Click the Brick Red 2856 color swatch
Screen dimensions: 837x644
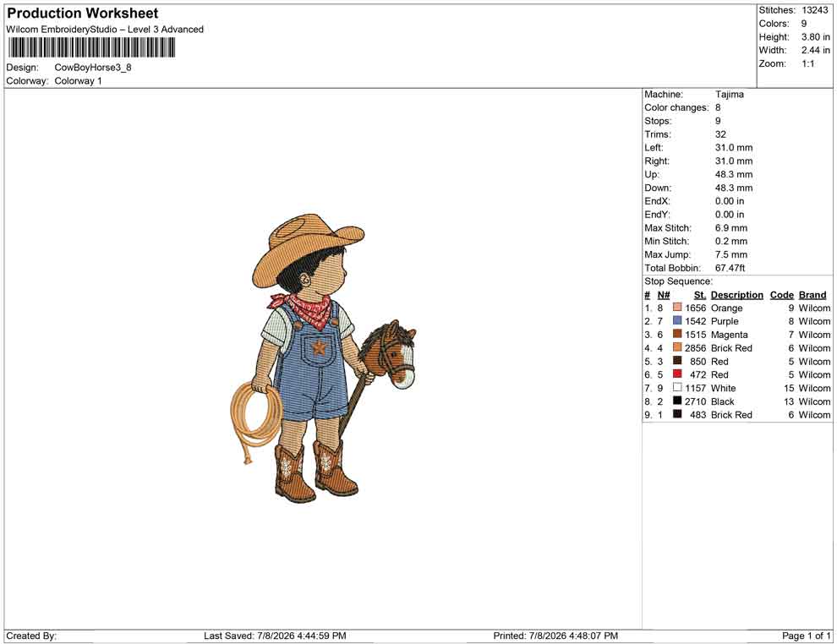[677, 347]
